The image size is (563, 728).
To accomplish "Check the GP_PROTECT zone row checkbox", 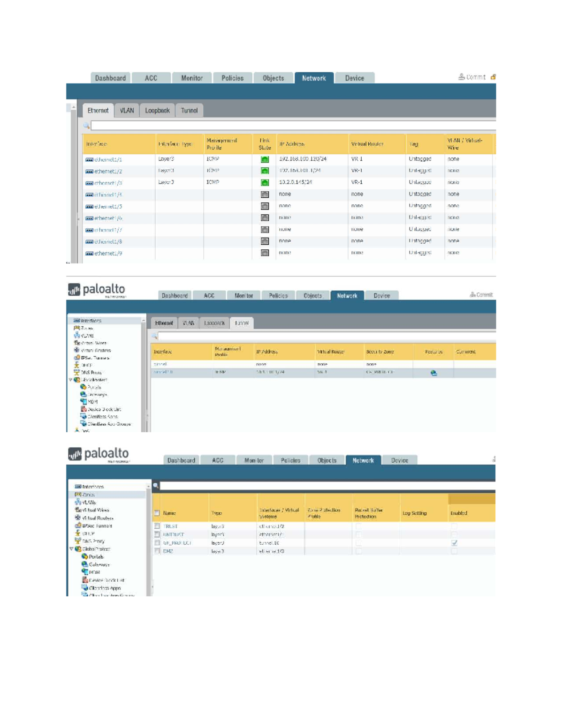I will [x=157, y=543].
